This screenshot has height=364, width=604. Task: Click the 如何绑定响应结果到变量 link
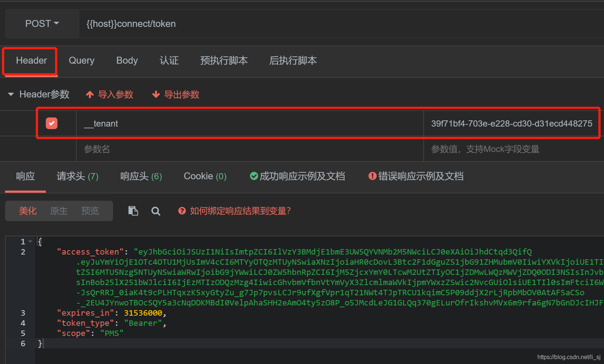(x=239, y=211)
